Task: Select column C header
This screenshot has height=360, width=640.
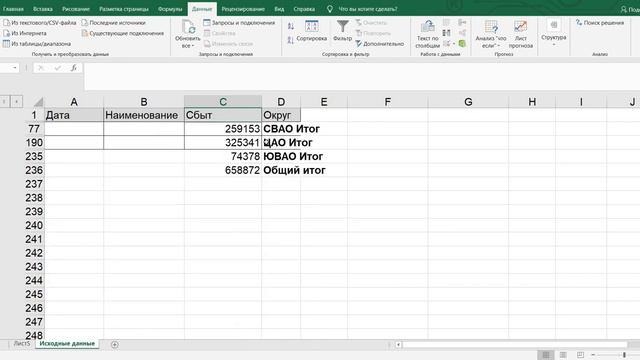Action: tap(223, 102)
